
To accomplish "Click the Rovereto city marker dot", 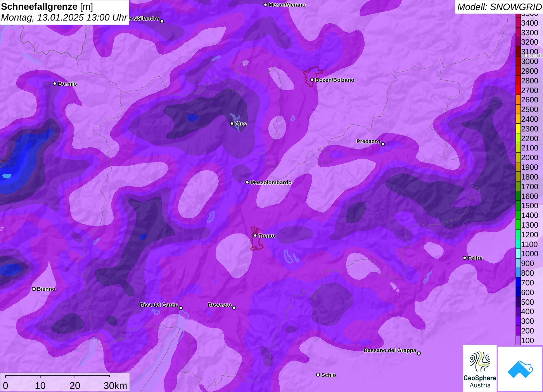I will point(234,308).
